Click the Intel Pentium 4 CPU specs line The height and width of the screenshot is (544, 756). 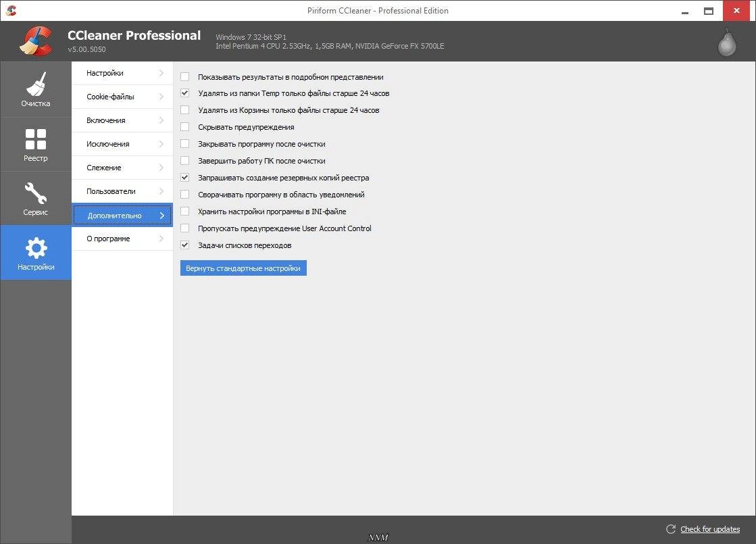coord(330,47)
